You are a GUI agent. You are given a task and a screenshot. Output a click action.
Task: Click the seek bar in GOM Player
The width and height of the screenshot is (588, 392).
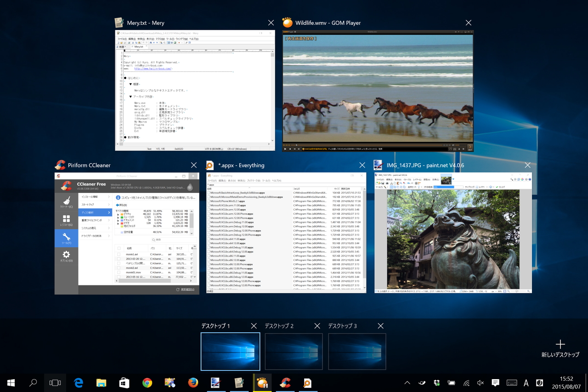[367, 145]
